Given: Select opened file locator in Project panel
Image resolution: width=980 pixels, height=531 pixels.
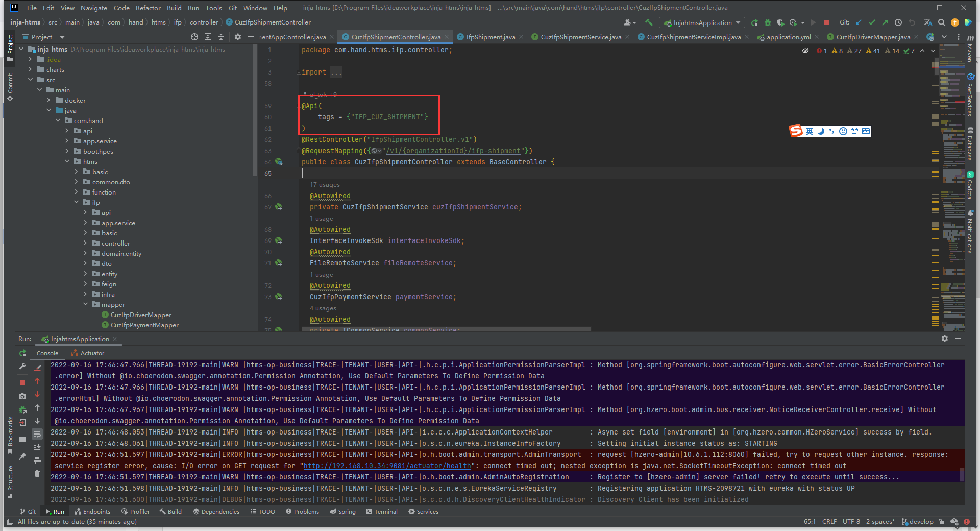Looking at the screenshot, I should [x=194, y=37].
